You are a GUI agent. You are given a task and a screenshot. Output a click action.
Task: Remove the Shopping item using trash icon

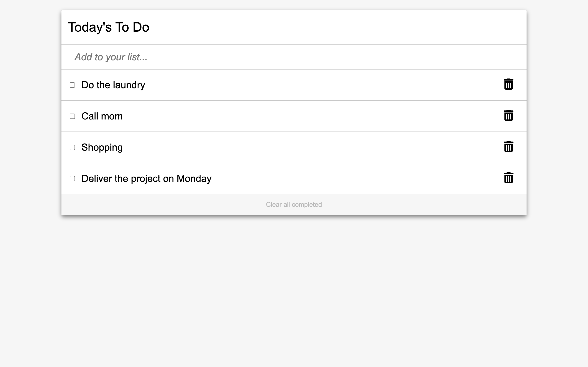click(x=508, y=147)
